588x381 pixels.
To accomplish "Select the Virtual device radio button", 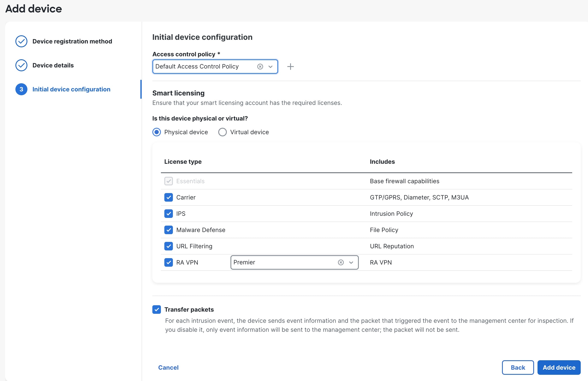I will [x=222, y=132].
